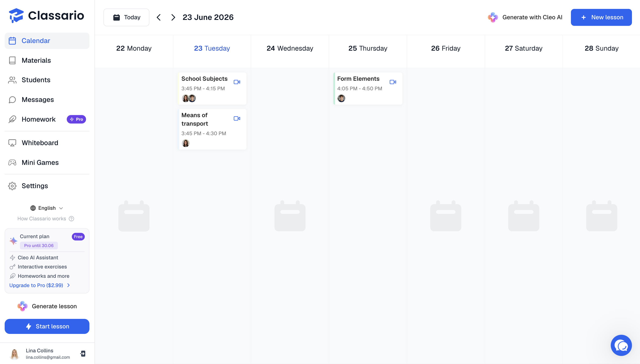Click the 3:45 PM - 4:15 PM time
640x364 pixels.
pyautogui.click(x=203, y=89)
